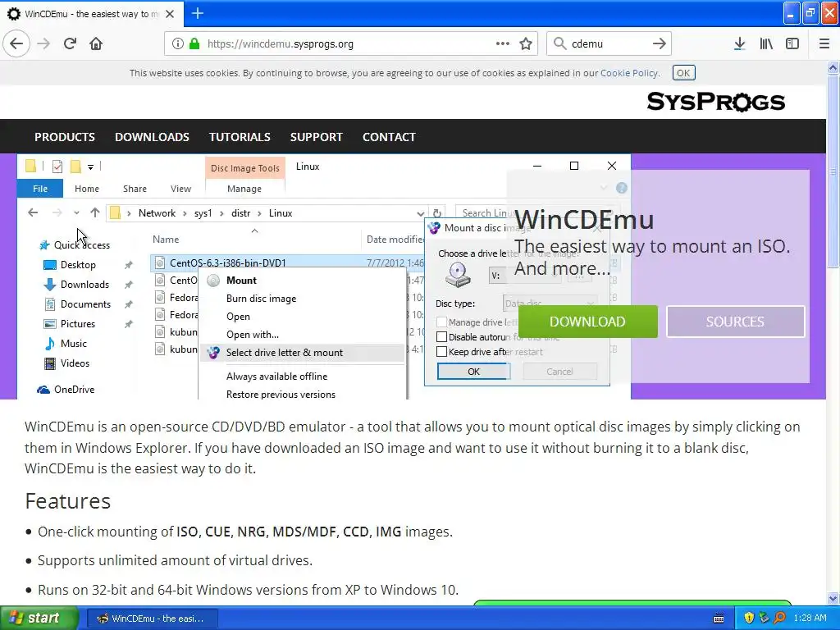
Task: Click the Features heading
Action: click(x=67, y=501)
